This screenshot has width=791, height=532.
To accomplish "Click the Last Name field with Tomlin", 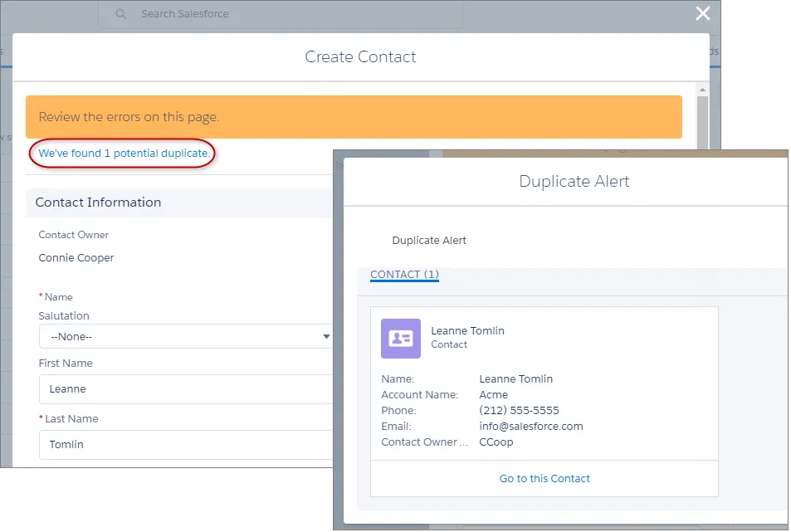I will (x=186, y=444).
